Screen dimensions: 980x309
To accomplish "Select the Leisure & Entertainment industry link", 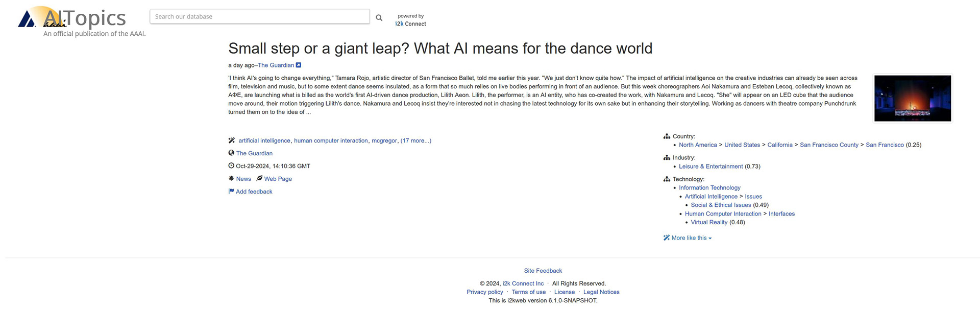I will (710, 167).
